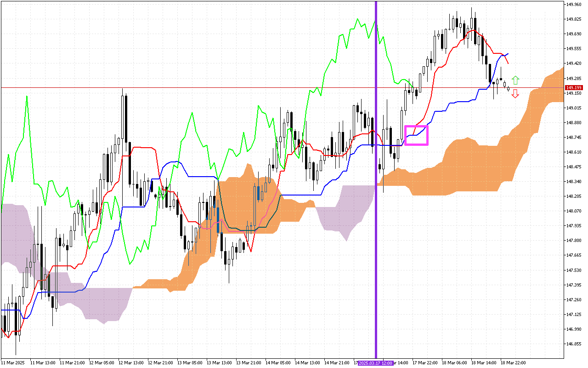Screen dimensions: 588x368
Task: Click the end tip of the red line
Action: click(508, 63)
